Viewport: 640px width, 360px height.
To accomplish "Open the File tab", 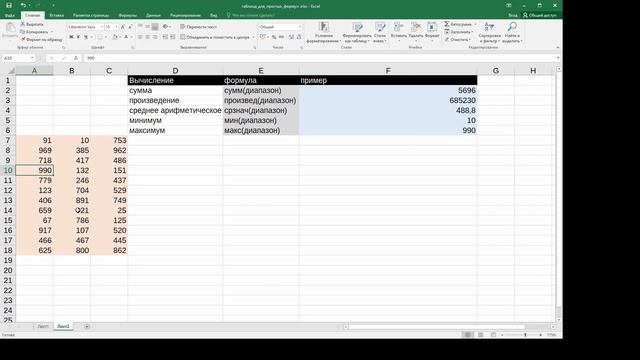I will pyautogui.click(x=10, y=15).
